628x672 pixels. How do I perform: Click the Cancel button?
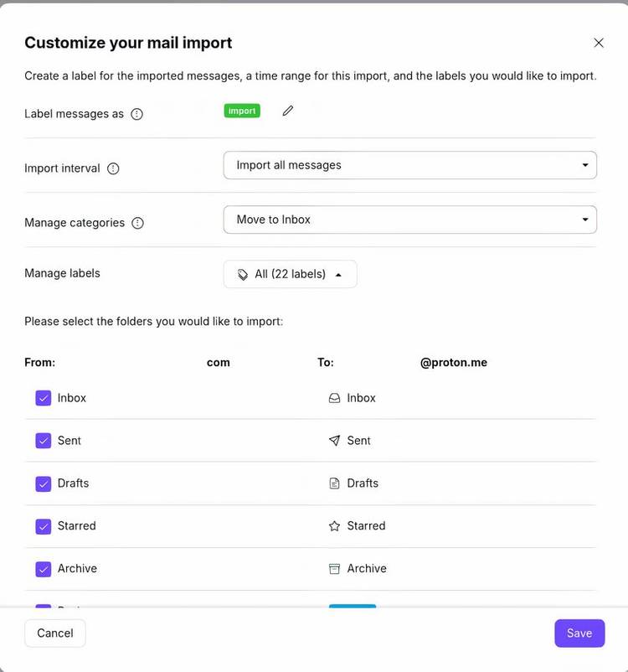pos(54,633)
